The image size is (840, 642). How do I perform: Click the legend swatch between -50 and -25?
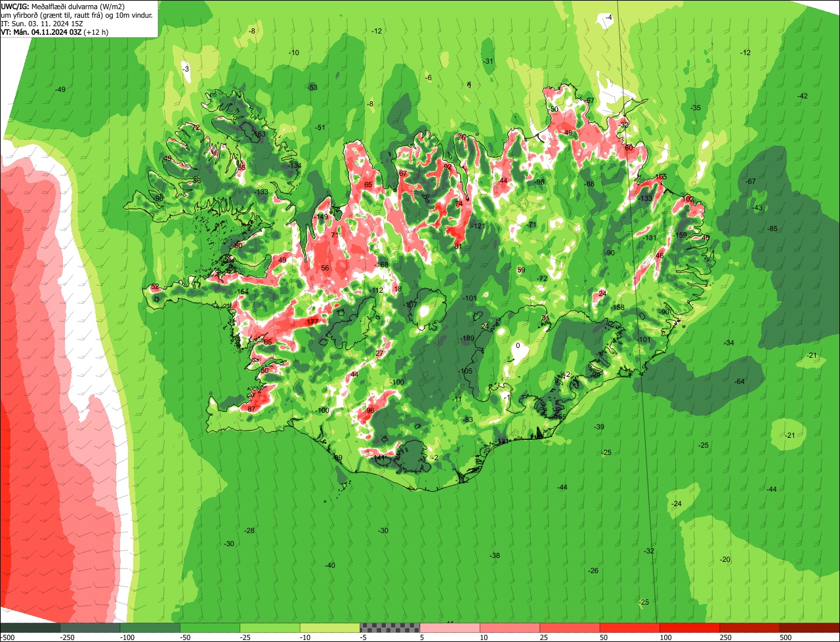pyautogui.click(x=210, y=628)
